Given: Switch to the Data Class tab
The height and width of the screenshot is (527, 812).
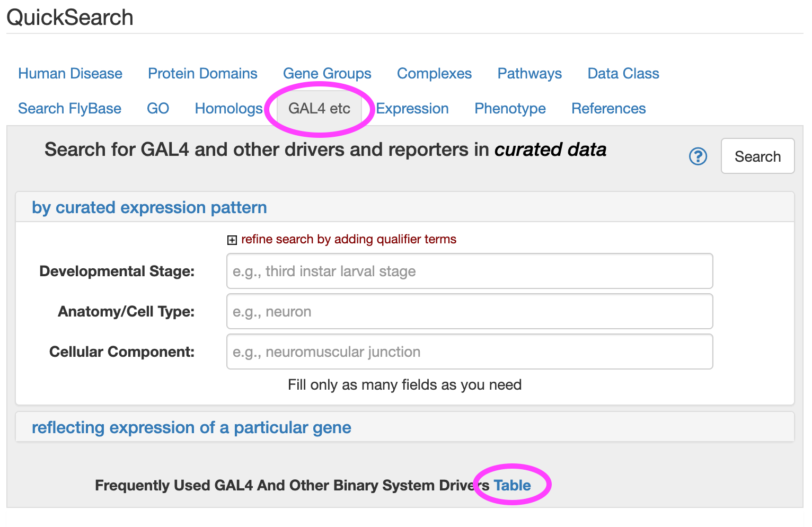Looking at the screenshot, I should pyautogui.click(x=623, y=73).
